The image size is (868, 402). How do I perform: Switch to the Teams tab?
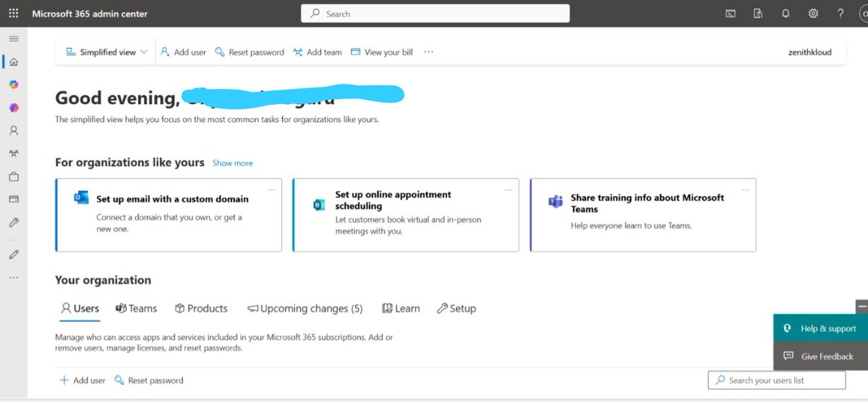136,309
